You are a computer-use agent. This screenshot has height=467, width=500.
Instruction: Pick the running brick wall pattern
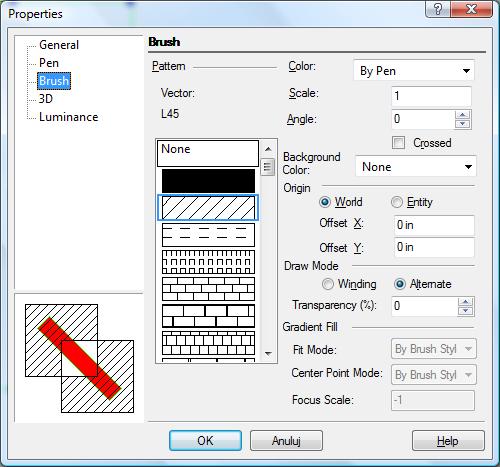pos(208,289)
